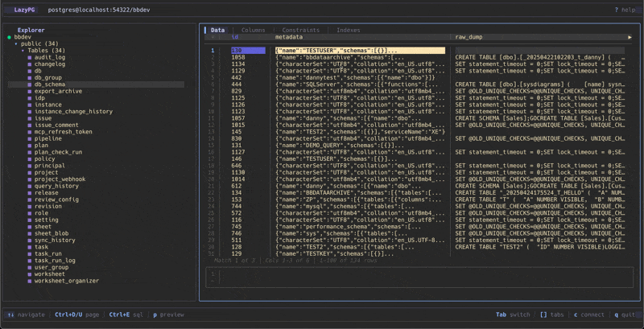
Task: Open the Indexes tab
Action: tap(348, 30)
